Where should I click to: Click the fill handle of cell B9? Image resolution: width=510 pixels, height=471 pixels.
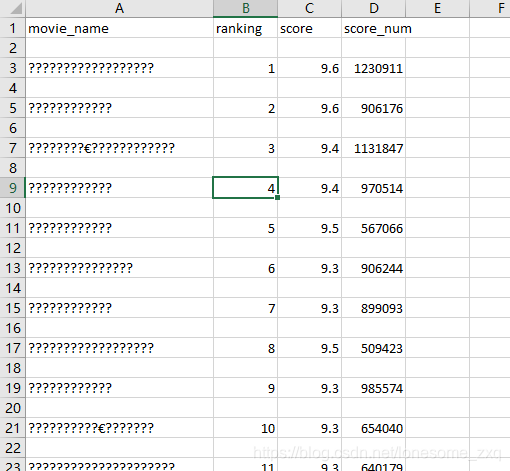click(277, 198)
